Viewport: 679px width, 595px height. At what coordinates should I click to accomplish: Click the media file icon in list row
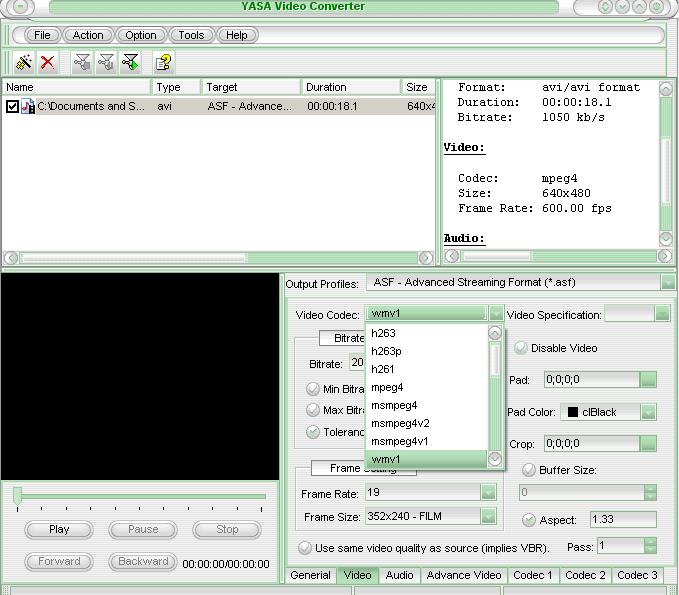coord(28,106)
